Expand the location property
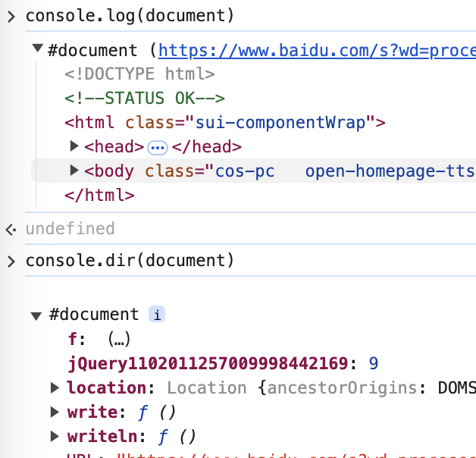Screen dimensions: 476x458 pos(55,388)
